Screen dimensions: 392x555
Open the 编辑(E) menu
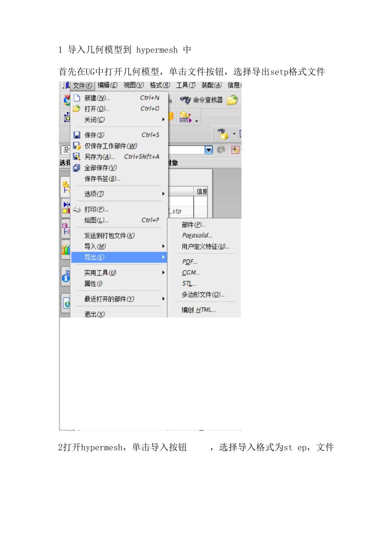click(x=107, y=85)
